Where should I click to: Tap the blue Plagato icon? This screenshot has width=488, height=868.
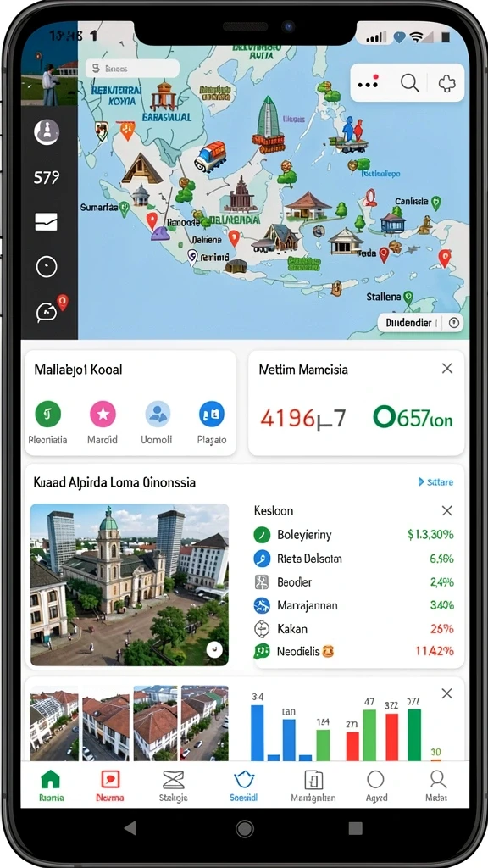(211, 414)
